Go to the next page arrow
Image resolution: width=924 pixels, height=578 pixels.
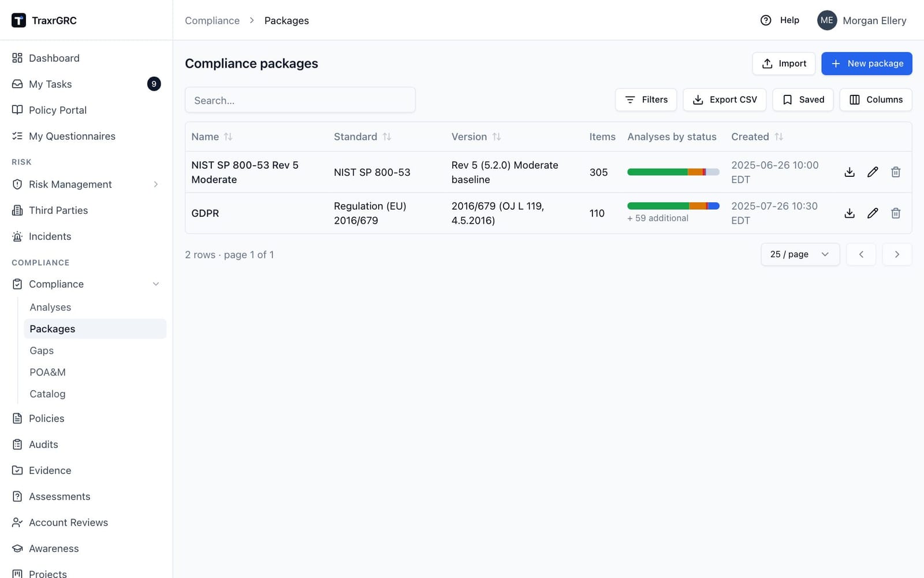pyautogui.click(x=897, y=254)
